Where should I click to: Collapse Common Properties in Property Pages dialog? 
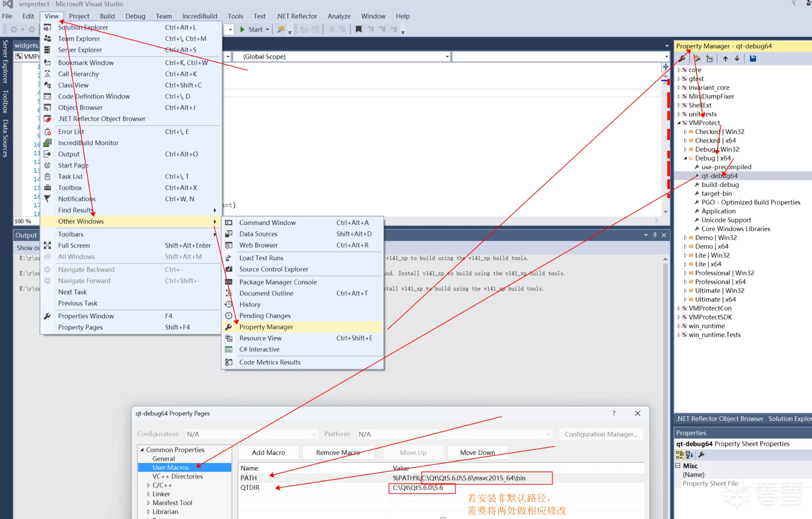tap(142, 450)
